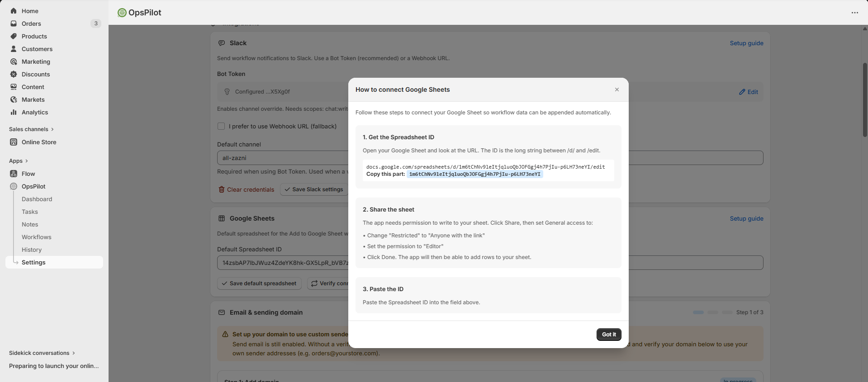The image size is (868, 382).
Task: Click the Flow app icon
Action: 14,174
